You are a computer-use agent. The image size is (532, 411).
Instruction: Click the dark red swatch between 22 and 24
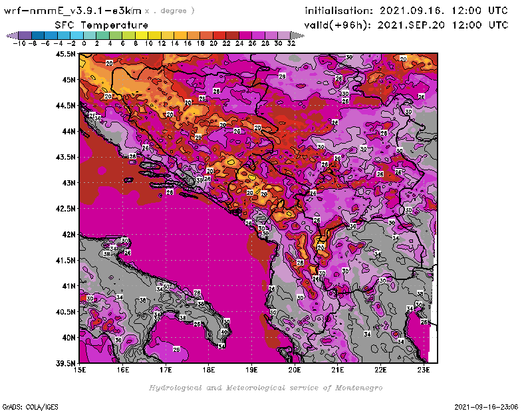[x=232, y=35]
